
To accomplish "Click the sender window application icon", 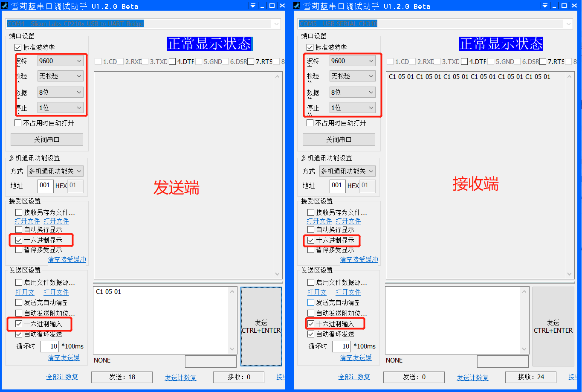I will 5,5.
